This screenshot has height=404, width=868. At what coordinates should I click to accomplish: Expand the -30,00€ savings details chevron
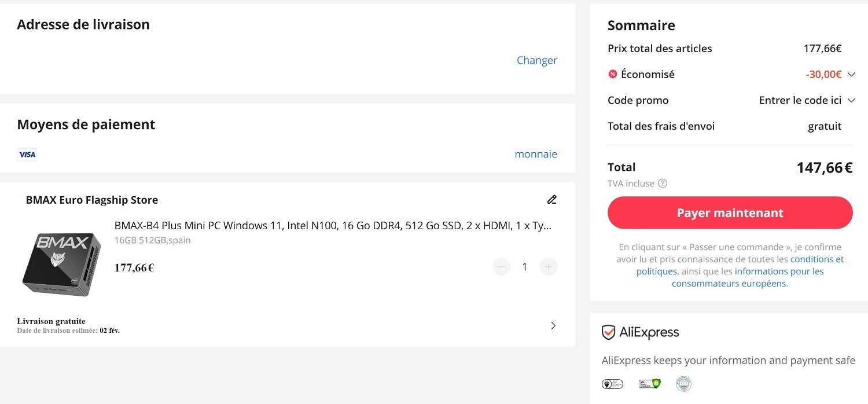pyautogui.click(x=851, y=74)
